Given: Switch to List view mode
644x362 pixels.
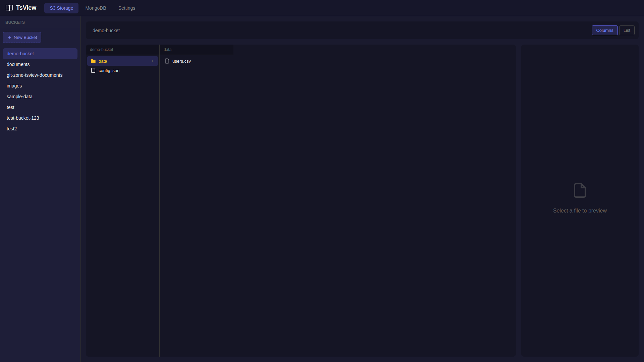Looking at the screenshot, I should [x=627, y=31].
